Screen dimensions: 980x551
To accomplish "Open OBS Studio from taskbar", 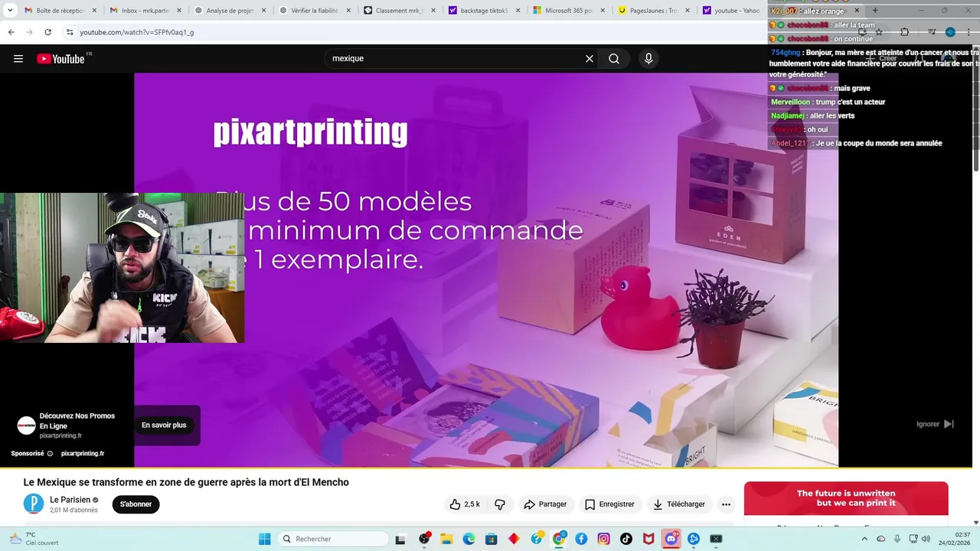I will click(425, 539).
